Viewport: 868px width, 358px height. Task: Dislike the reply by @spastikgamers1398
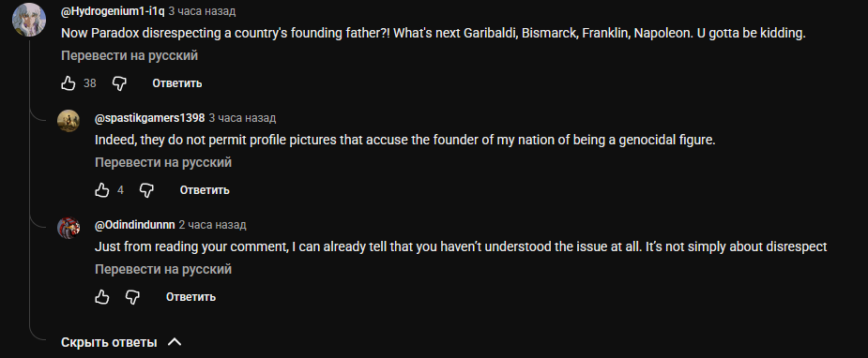coord(146,190)
